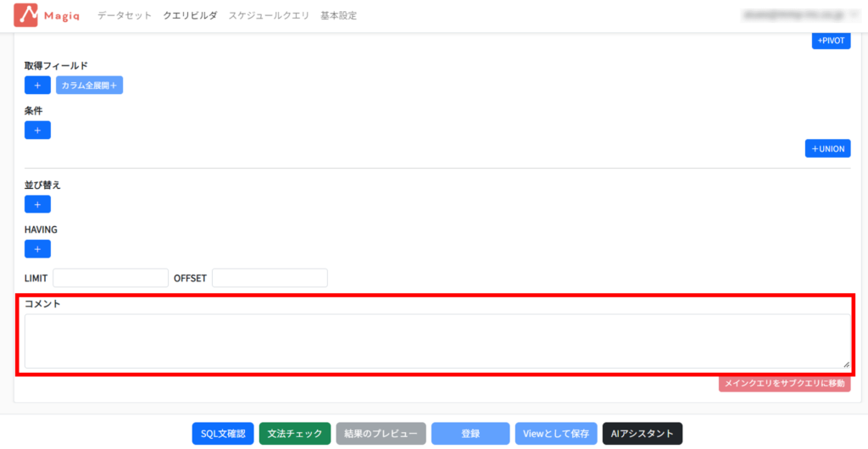Focus the LIMIT input field
The image size is (868, 449).
click(x=110, y=278)
